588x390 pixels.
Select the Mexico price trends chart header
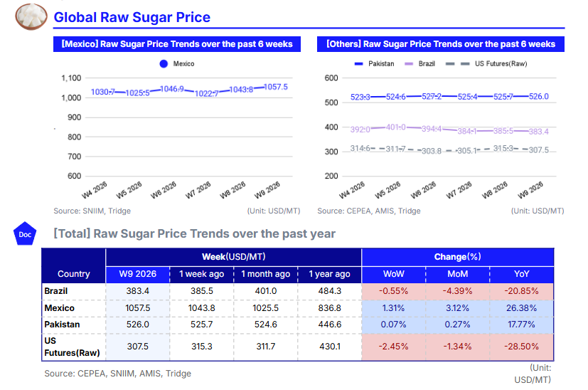pyautogui.click(x=177, y=44)
